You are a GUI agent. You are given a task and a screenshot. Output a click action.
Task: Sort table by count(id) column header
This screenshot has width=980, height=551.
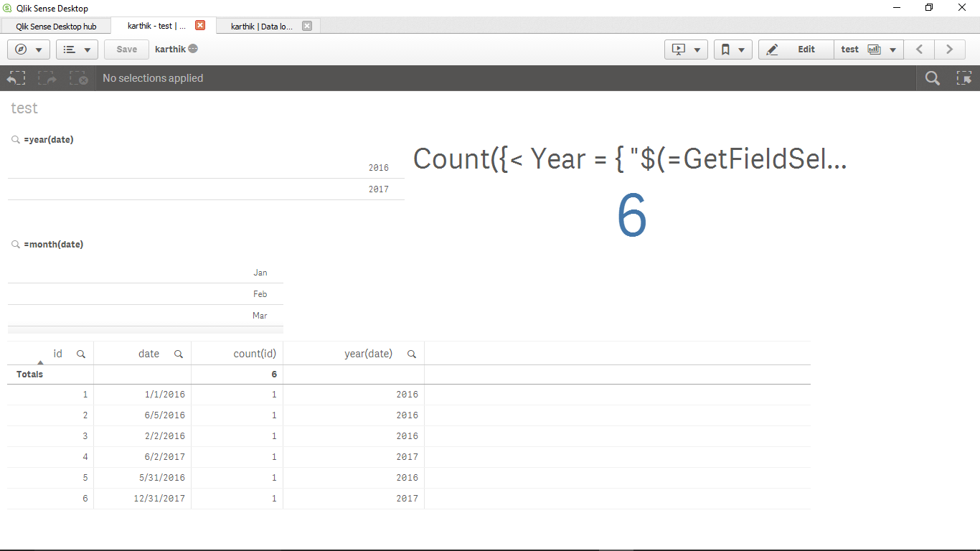(x=255, y=354)
